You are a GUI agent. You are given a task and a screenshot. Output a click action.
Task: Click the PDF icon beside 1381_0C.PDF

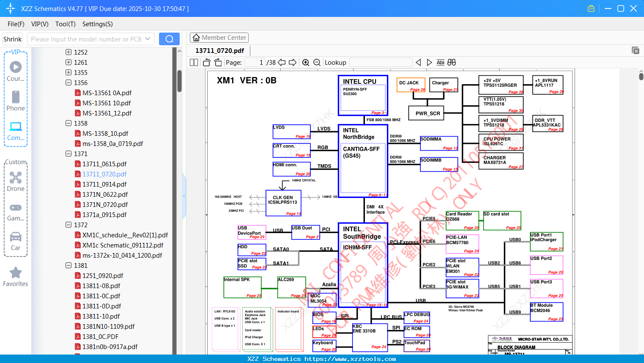(x=78, y=337)
